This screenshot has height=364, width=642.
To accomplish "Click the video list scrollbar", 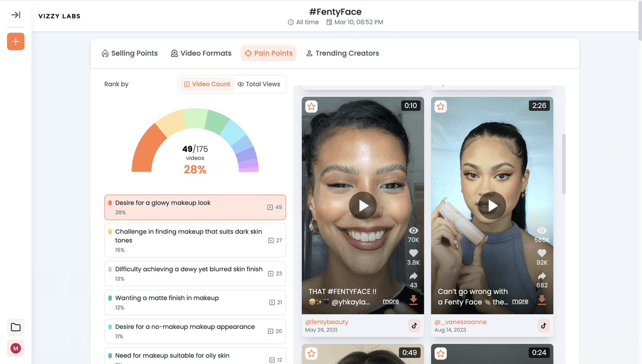I will 564,164.
